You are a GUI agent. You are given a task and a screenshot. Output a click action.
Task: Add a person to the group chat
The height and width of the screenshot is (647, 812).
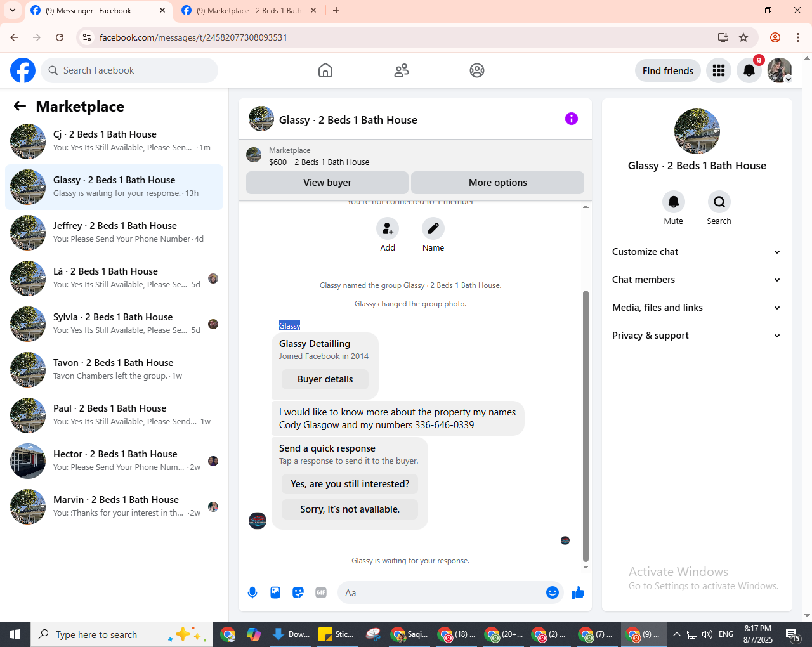[x=388, y=228]
